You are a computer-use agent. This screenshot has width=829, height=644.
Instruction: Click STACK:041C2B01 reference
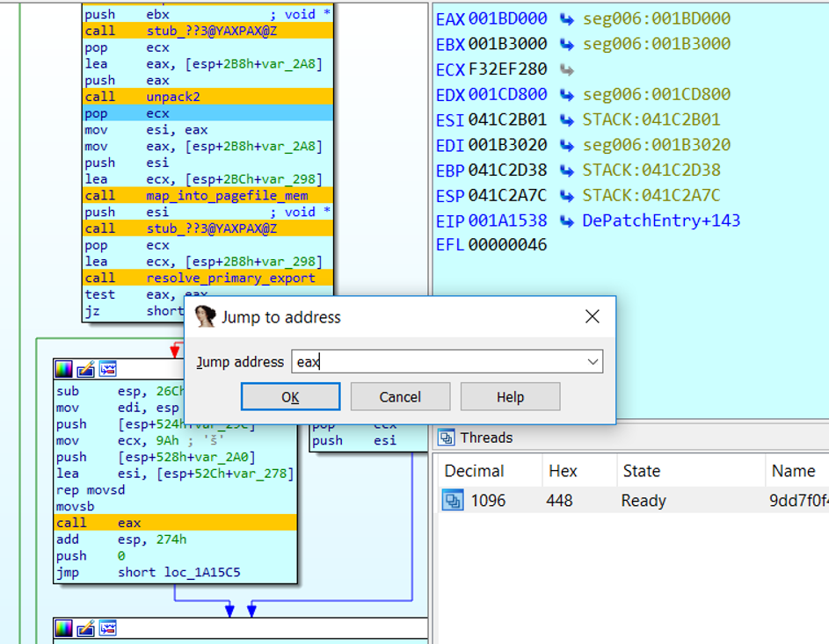click(651, 119)
